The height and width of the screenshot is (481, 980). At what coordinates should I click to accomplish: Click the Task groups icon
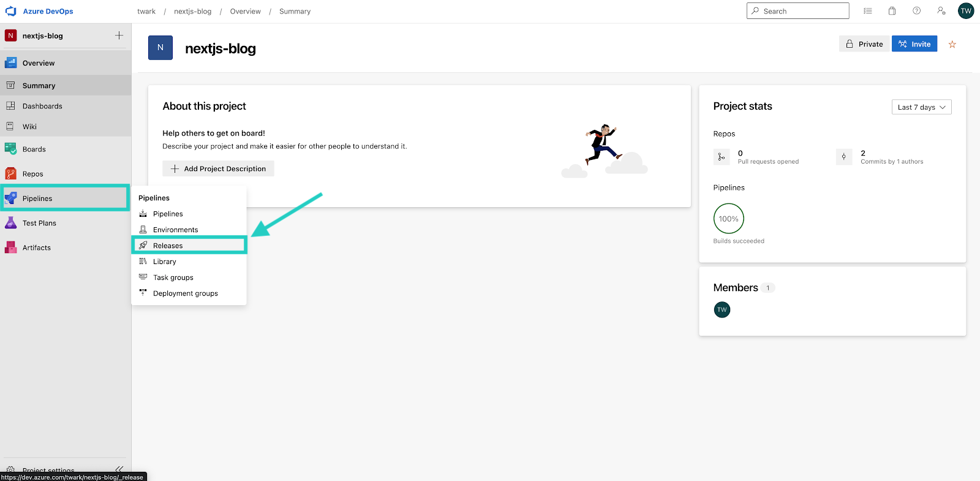(143, 277)
